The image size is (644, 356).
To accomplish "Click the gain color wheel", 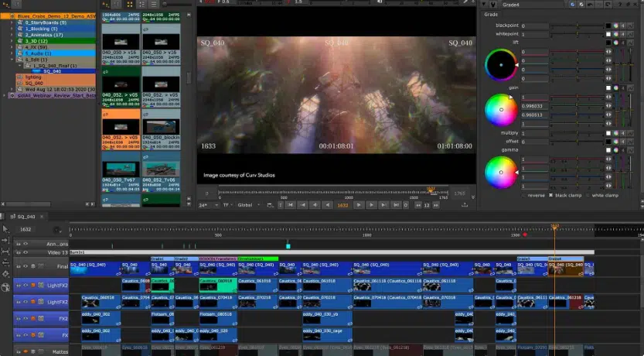I will pyautogui.click(x=500, y=109).
